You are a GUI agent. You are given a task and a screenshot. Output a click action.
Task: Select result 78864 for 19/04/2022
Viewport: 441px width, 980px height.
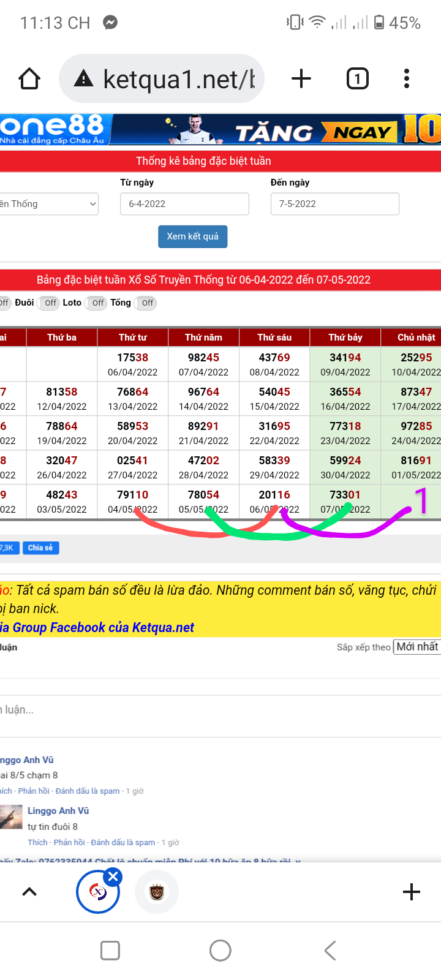[x=62, y=426]
